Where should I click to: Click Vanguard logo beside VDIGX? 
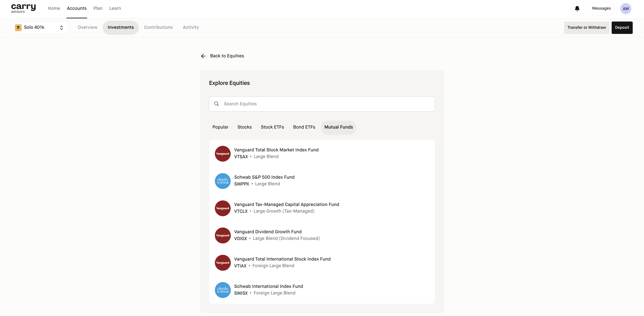pos(223,235)
